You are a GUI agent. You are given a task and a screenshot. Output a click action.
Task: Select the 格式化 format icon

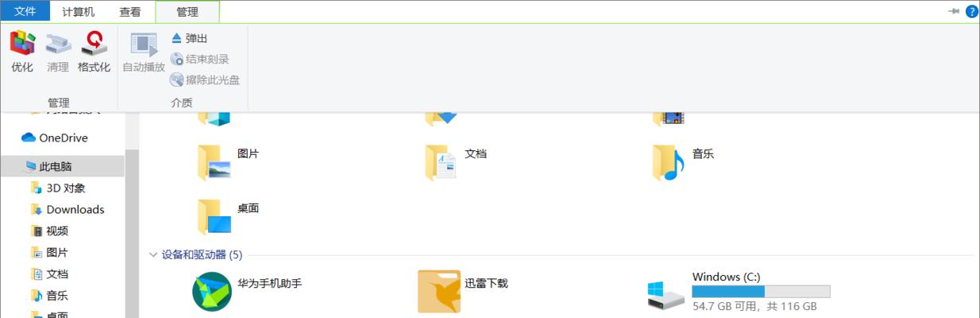pos(94,52)
